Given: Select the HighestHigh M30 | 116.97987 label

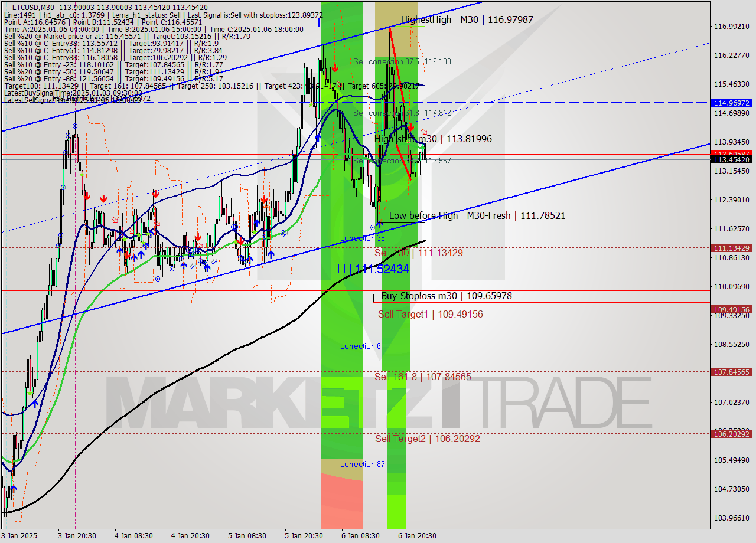Looking at the screenshot, I should tap(467, 19).
